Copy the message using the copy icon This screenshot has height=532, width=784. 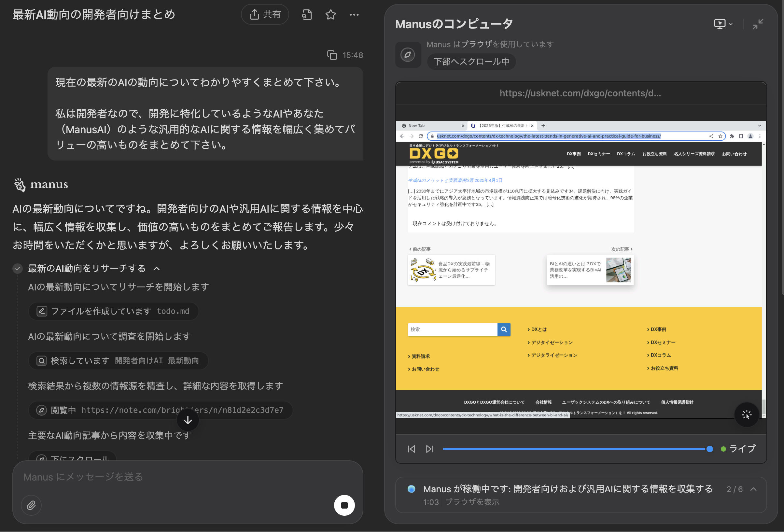click(x=332, y=55)
